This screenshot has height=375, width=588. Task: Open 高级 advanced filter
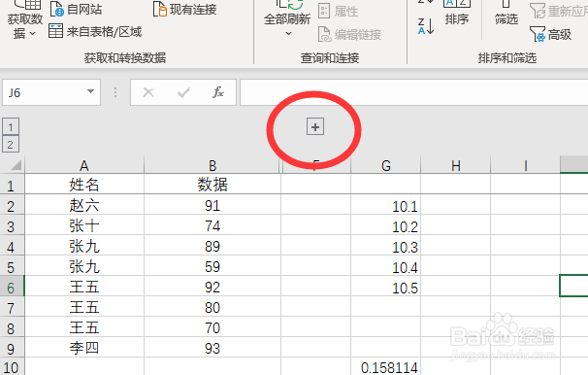[550, 35]
